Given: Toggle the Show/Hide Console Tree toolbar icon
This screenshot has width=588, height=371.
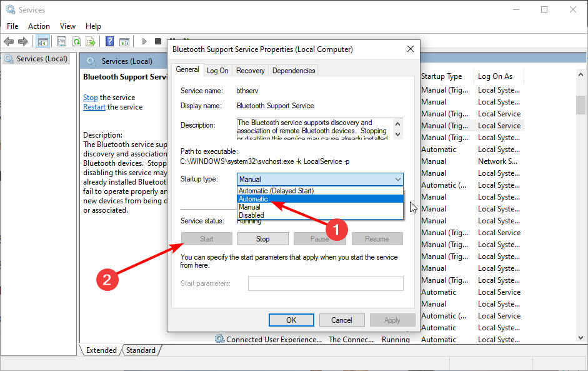Looking at the screenshot, I should pyautogui.click(x=42, y=41).
